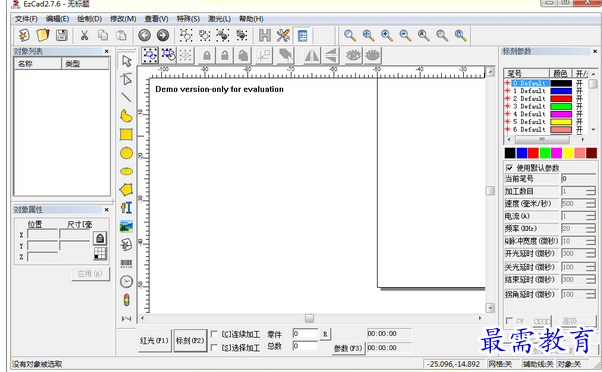Click the R reset button beside 零件
The width and height of the screenshot is (602, 372).
click(325, 334)
